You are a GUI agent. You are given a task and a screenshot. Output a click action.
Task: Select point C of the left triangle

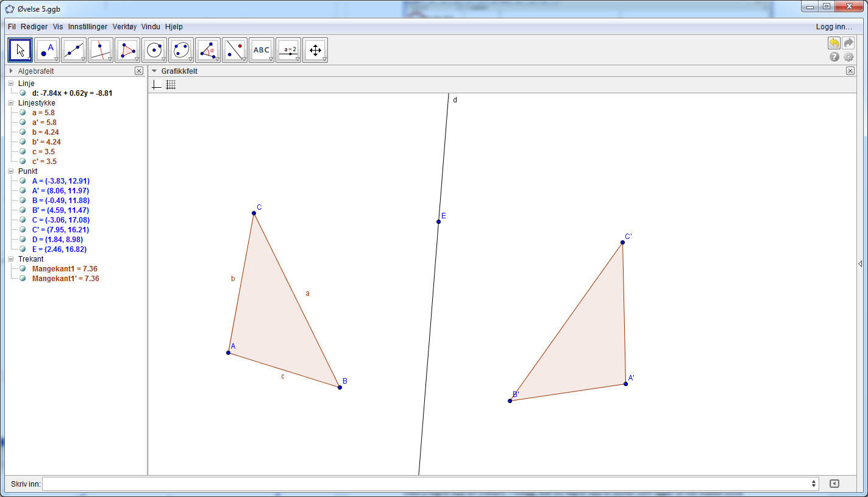tap(254, 213)
